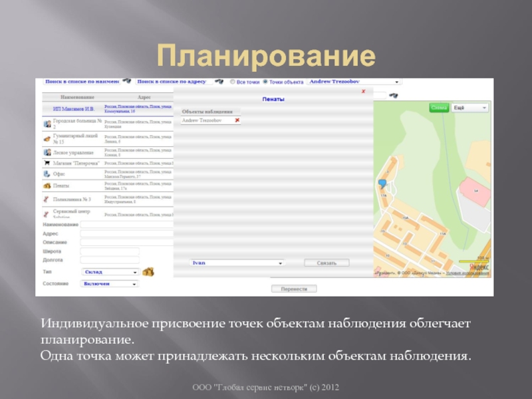Click binoculars icon above the map
The height and width of the screenshot is (399, 532).
(394, 95)
